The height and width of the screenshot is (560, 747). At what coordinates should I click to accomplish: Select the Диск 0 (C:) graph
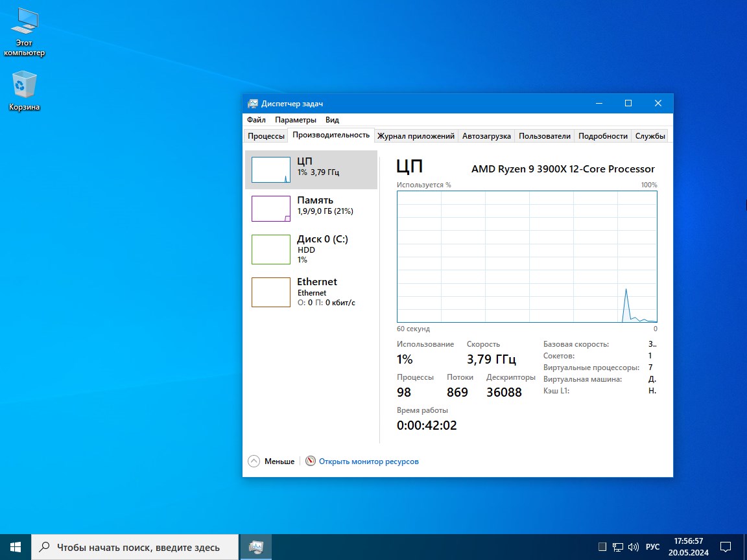click(x=311, y=249)
